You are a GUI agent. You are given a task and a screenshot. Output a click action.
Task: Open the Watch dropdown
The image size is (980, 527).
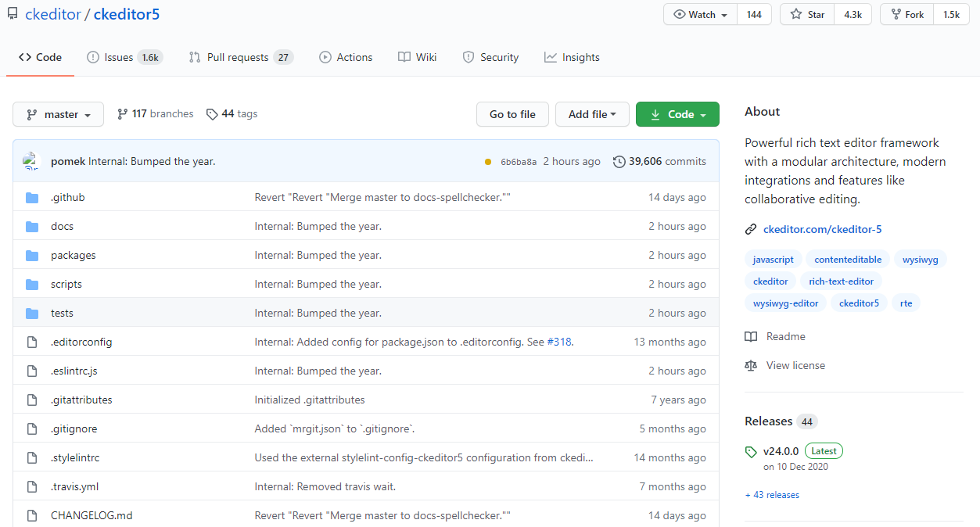point(701,14)
